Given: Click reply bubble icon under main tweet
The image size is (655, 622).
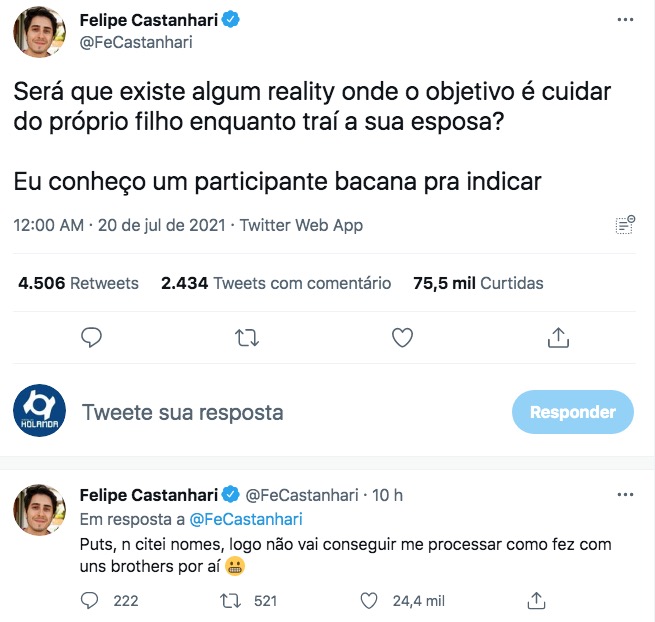Looking at the screenshot, I should [91, 338].
